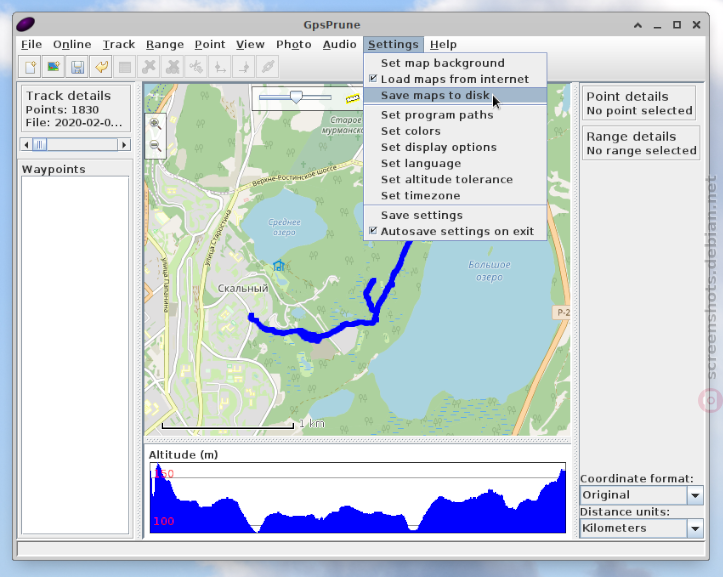
Task: Select Save maps to disk
Action: click(455, 95)
